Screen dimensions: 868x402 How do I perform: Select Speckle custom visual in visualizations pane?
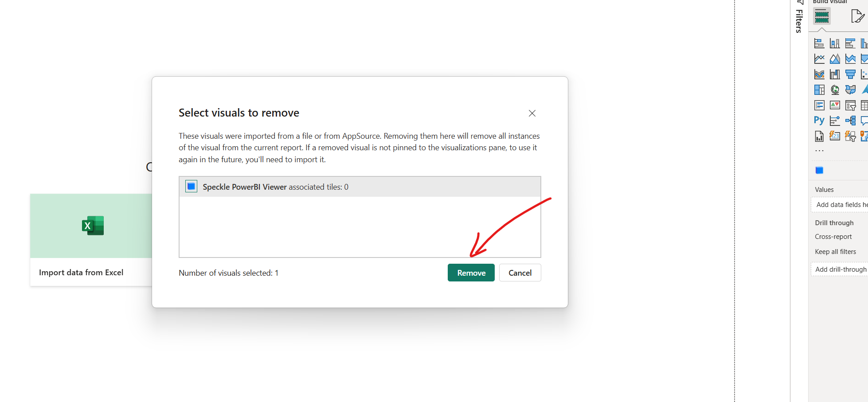coord(819,170)
